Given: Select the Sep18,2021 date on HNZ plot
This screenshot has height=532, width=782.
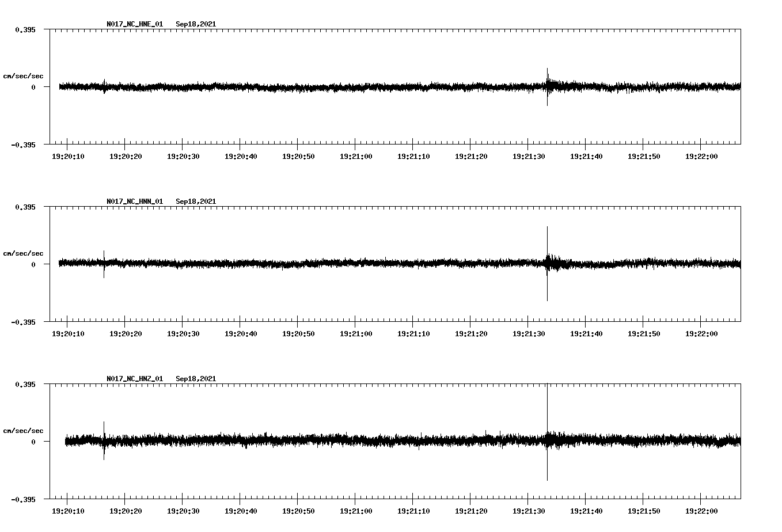Looking at the screenshot, I should tap(196, 379).
